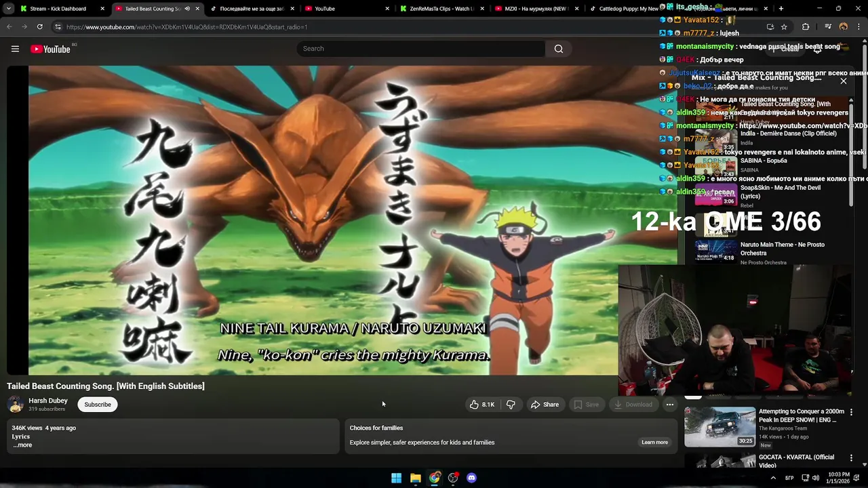Switch to the plain YouTube tab
868x488 pixels.
347,9
